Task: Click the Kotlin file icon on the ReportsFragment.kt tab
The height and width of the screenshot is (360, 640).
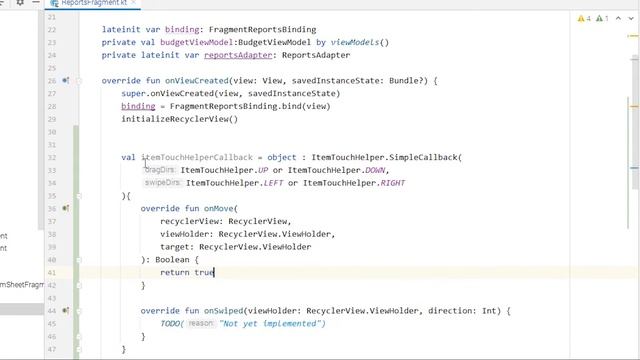Action: pos(54,3)
